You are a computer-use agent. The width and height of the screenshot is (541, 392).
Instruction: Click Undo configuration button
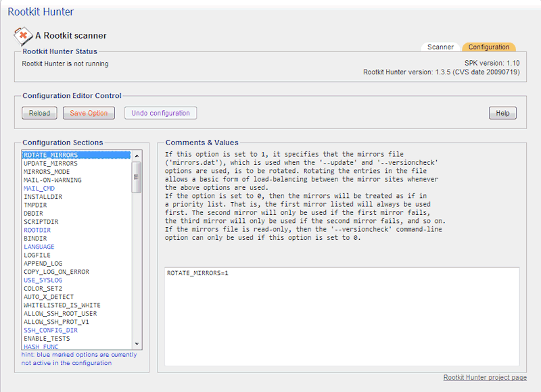[160, 114]
